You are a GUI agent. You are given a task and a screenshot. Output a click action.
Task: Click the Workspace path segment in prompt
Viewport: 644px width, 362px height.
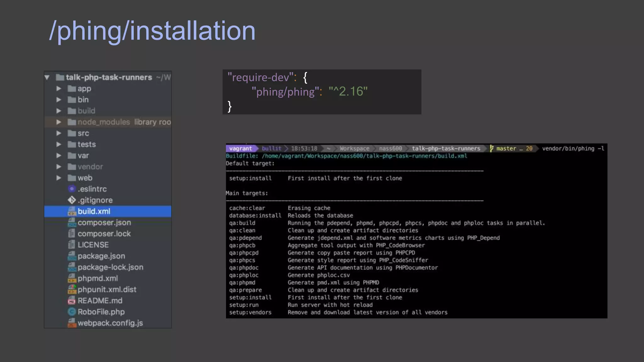coord(354,149)
